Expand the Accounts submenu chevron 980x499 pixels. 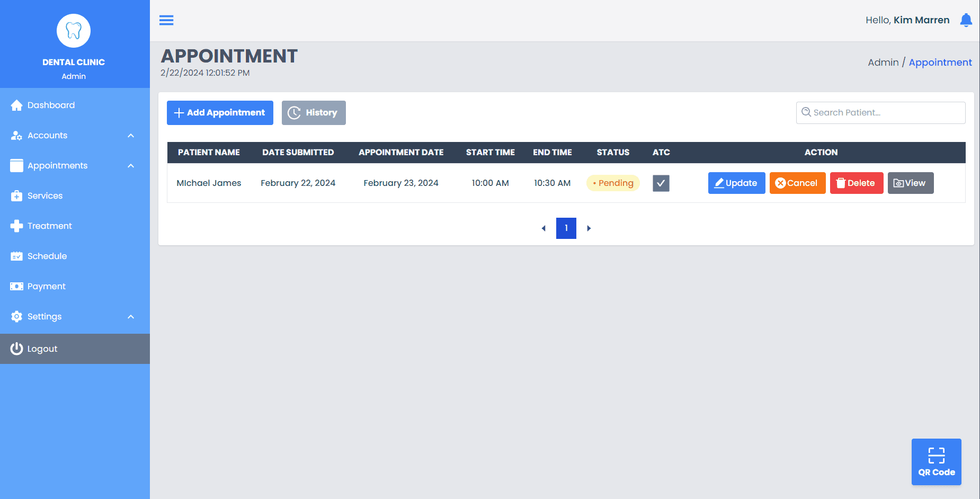(131, 136)
